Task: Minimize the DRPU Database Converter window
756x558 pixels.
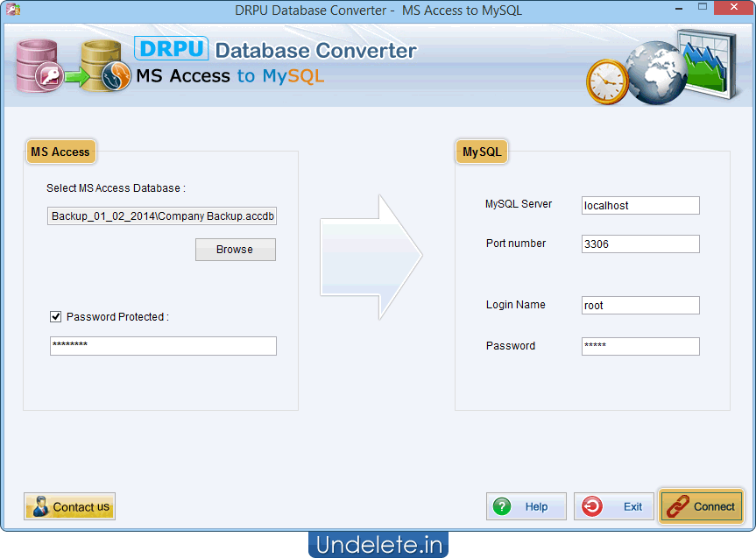Action: tap(679, 8)
